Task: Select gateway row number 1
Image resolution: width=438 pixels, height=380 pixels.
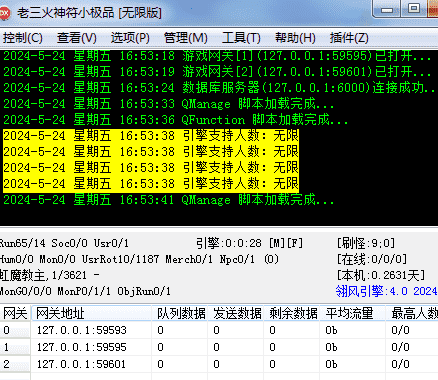Action: tap(7, 347)
